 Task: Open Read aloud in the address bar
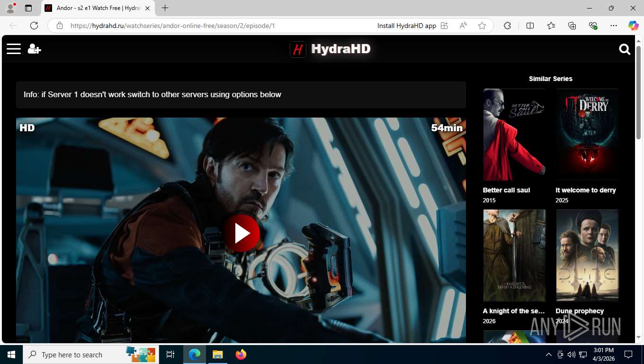coord(463,26)
